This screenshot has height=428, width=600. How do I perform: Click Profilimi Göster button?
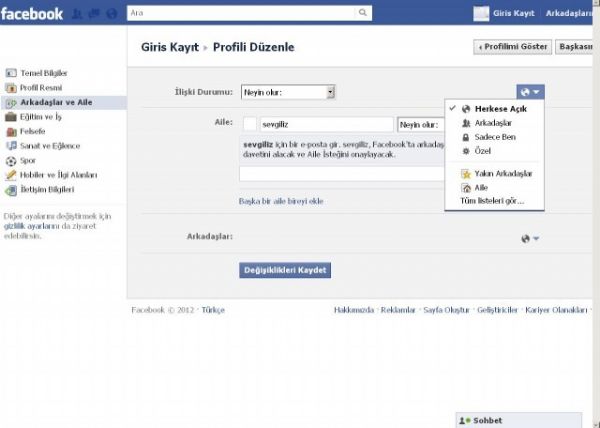[x=512, y=47]
